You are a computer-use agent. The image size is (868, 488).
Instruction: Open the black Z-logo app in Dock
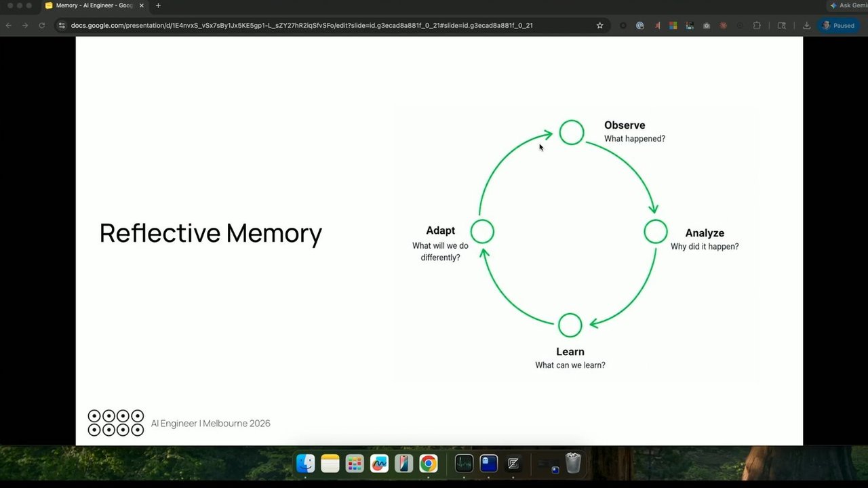point(513,464)
